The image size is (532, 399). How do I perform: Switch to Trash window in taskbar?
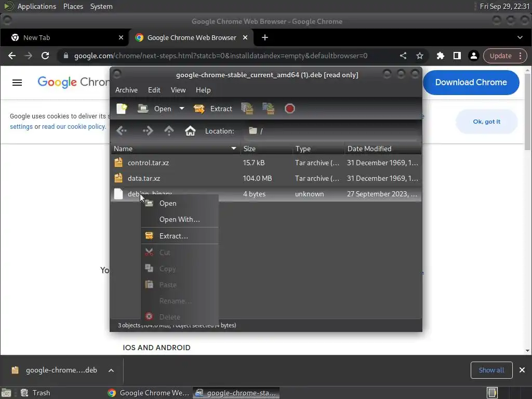pyautogui.click(x=35, y=393)
